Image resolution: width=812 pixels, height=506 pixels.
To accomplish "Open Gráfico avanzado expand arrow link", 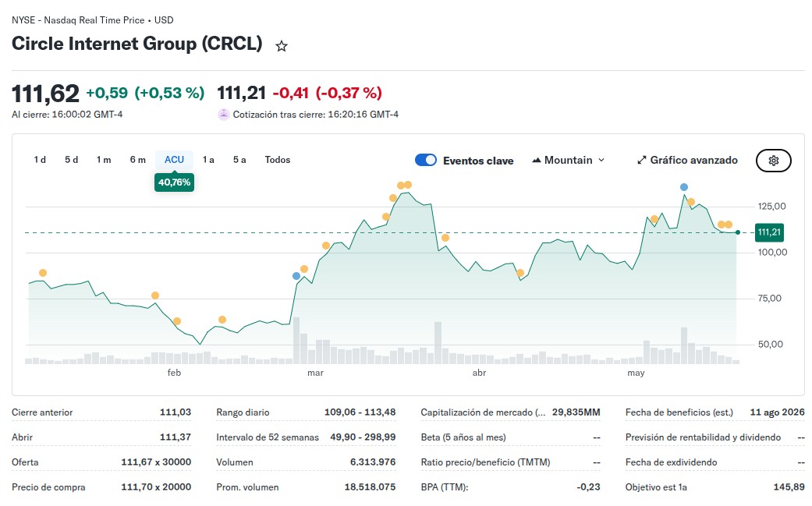I will 687,161.
